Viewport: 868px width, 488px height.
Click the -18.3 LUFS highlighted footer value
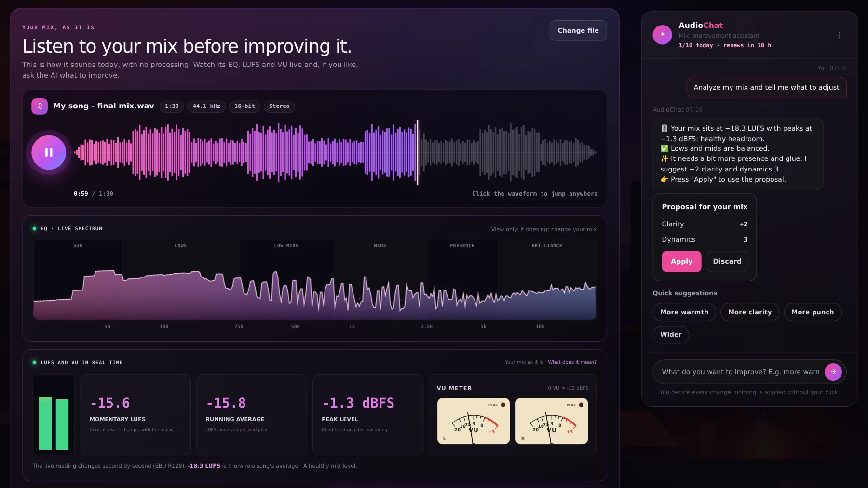point(204,466)
